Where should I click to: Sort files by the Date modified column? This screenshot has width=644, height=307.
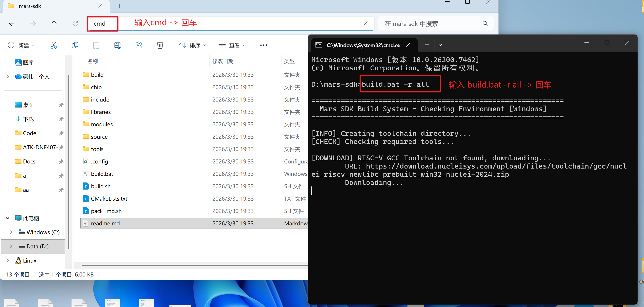pos(223,61)
